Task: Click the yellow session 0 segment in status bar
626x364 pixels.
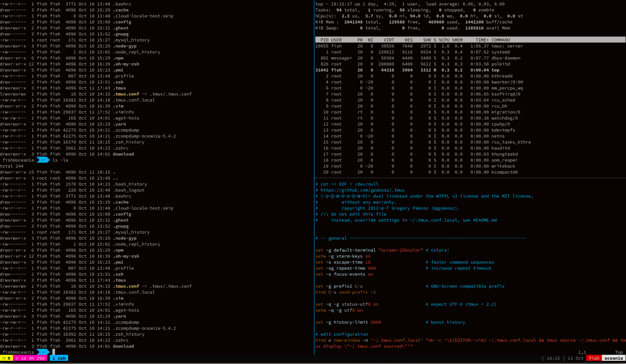Action: (x=6, y=358)
